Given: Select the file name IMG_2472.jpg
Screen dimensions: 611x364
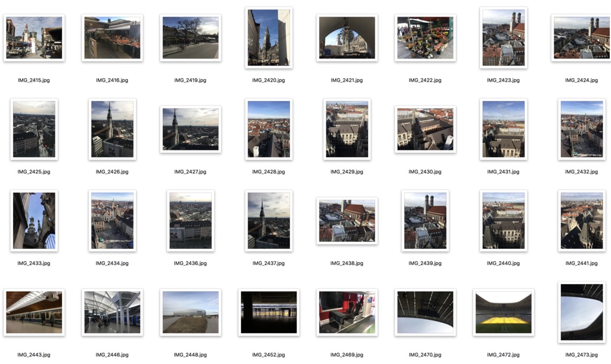Looking at the screenshot, I should coord(504,355).
